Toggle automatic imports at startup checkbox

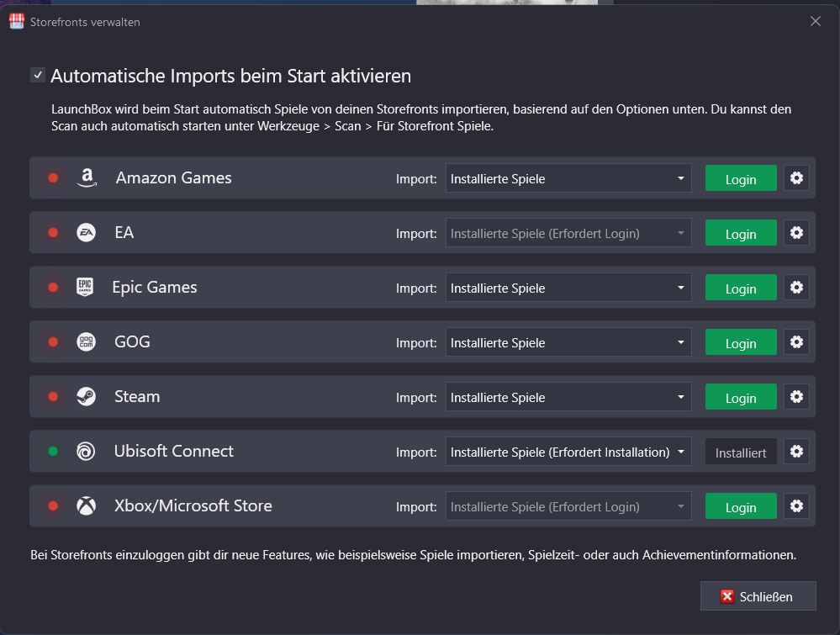38,75
